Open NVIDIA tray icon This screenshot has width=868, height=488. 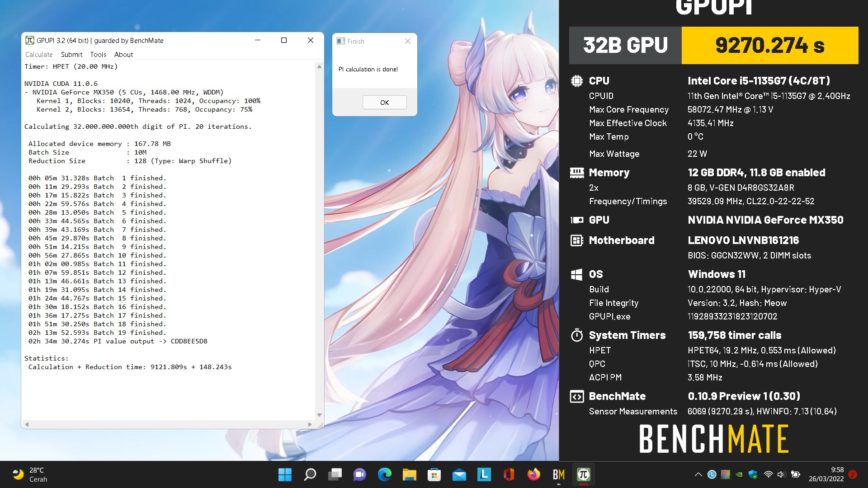[x=739, y=474]
